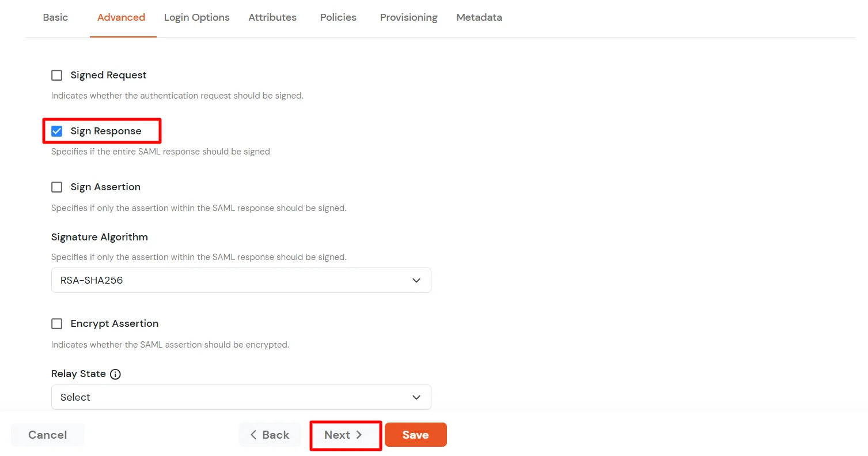Open the Provisioning tab
The height and width of the screenshot is (456, 868).
click(x=408, y=17)
